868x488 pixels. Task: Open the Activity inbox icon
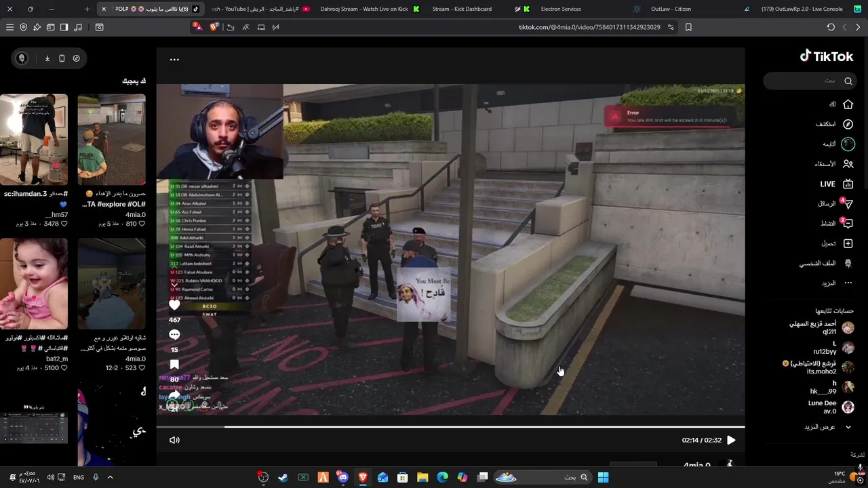(847, 223)
